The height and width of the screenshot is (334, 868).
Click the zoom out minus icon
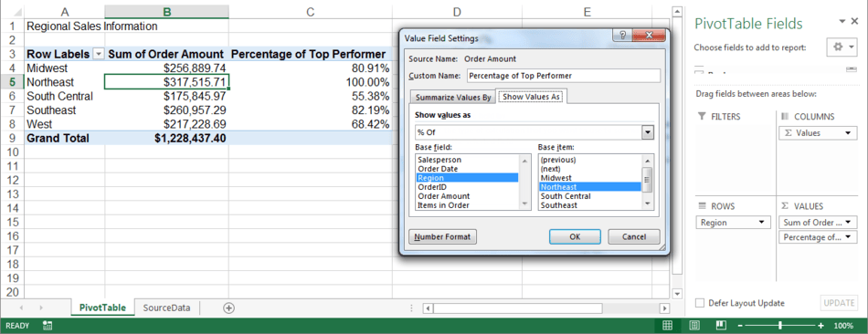(x=740, y=326)
